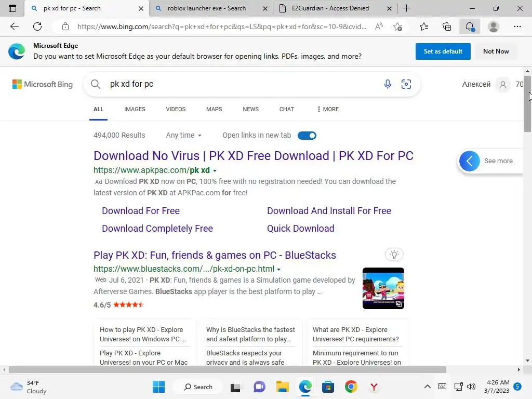Click into the Bing search box text
Screen dimensions: 532x399
click(131, 84)
